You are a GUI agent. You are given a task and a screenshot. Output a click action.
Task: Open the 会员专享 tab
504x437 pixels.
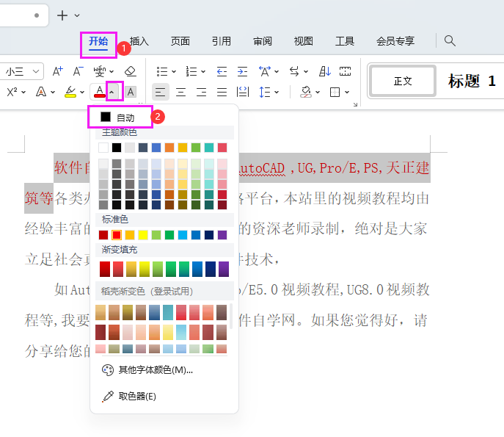395,41
